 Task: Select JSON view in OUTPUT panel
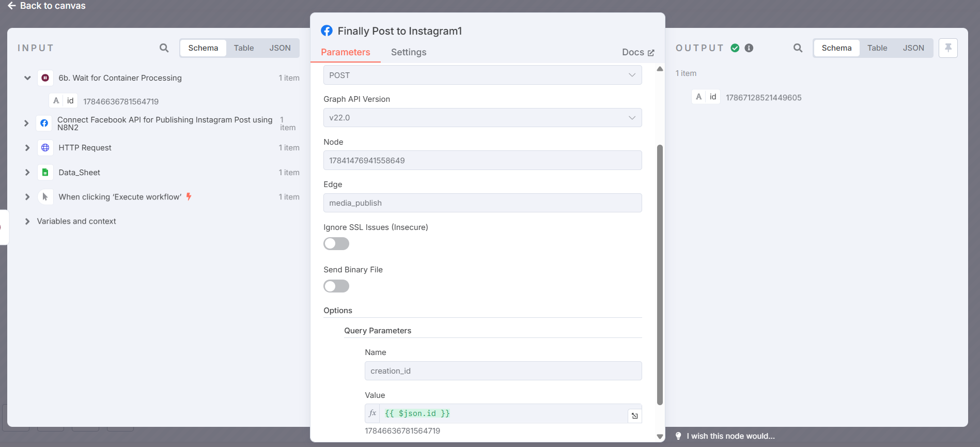click(913, 48)
